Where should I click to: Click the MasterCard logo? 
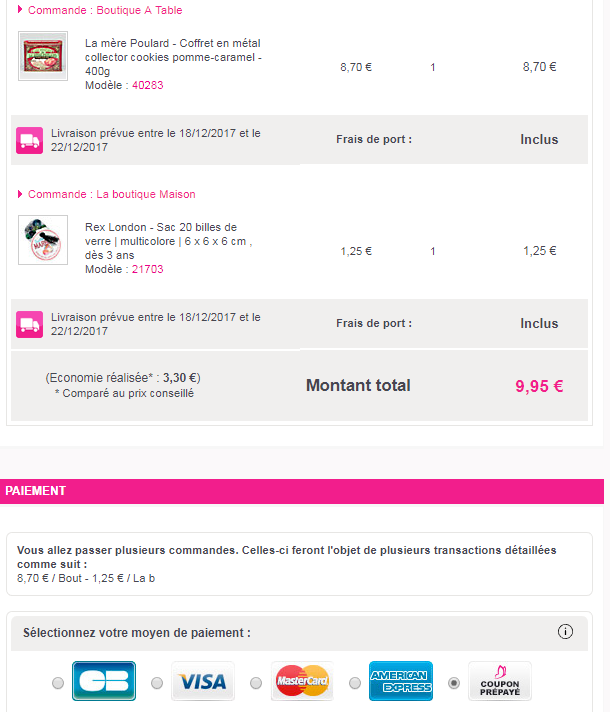pos(302,681)
